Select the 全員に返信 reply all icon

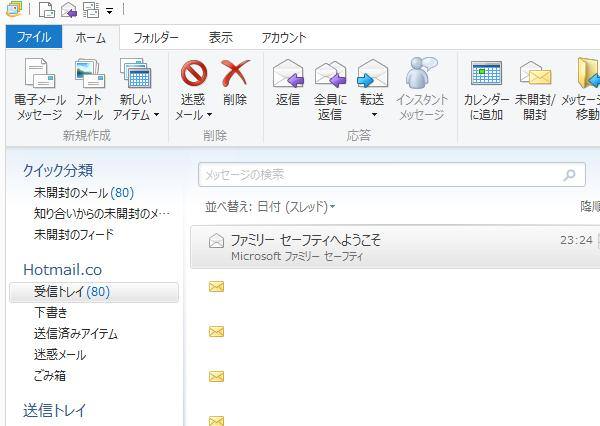(x=330, y=75)
